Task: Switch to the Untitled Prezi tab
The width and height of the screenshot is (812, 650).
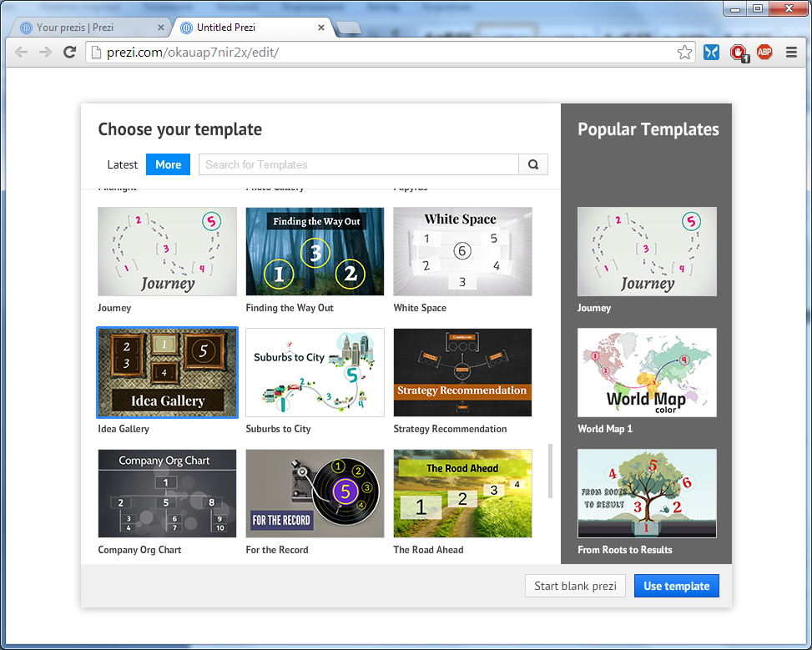Action: click(x=252, y=28)
